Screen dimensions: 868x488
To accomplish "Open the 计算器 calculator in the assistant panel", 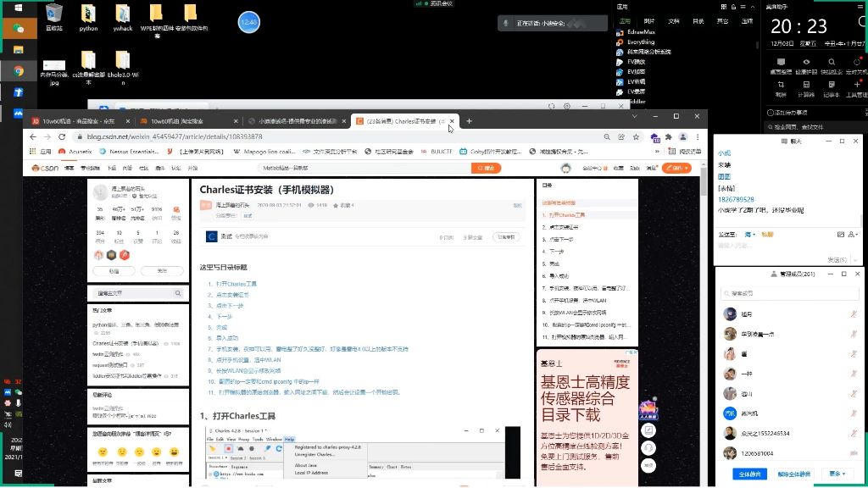I will point(806,88).
